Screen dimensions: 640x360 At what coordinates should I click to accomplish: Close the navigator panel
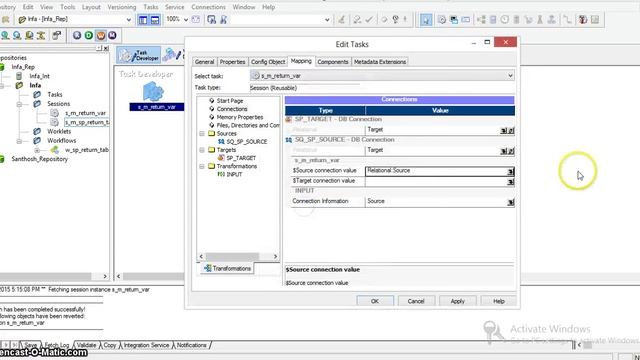(x=106, y=48)
